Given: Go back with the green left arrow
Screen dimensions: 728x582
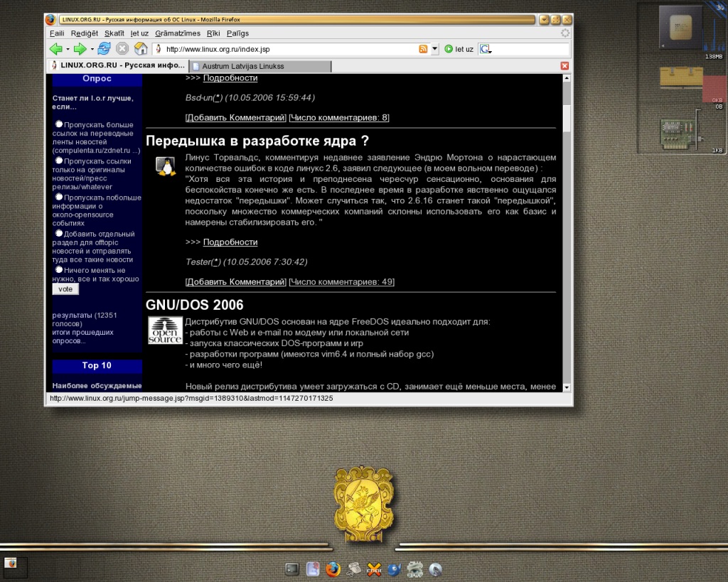Looking at the screenshot, I should (x=55, y=49).
